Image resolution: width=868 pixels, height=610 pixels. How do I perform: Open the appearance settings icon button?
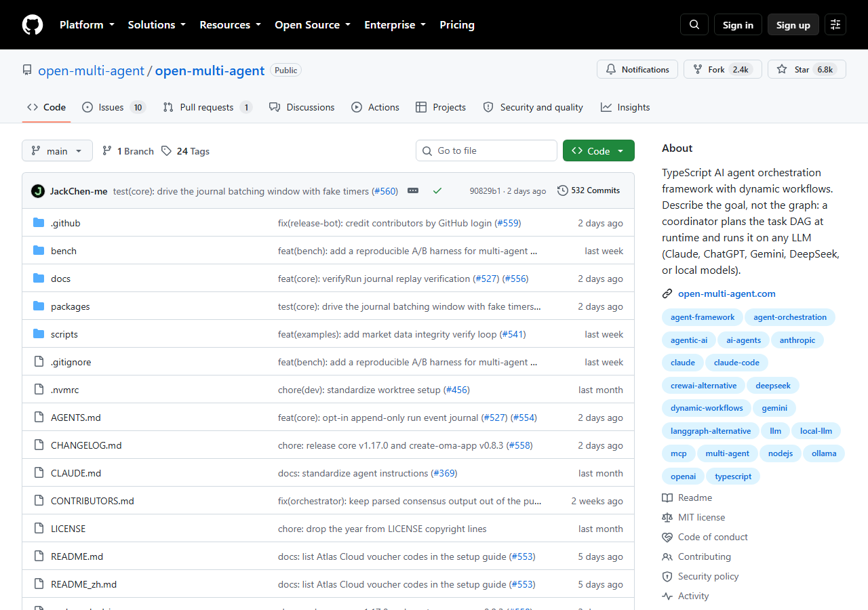click(835, 24)
